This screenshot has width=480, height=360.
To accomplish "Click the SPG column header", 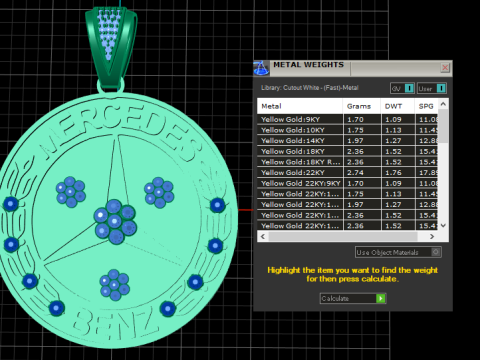I will pos(426,106).
